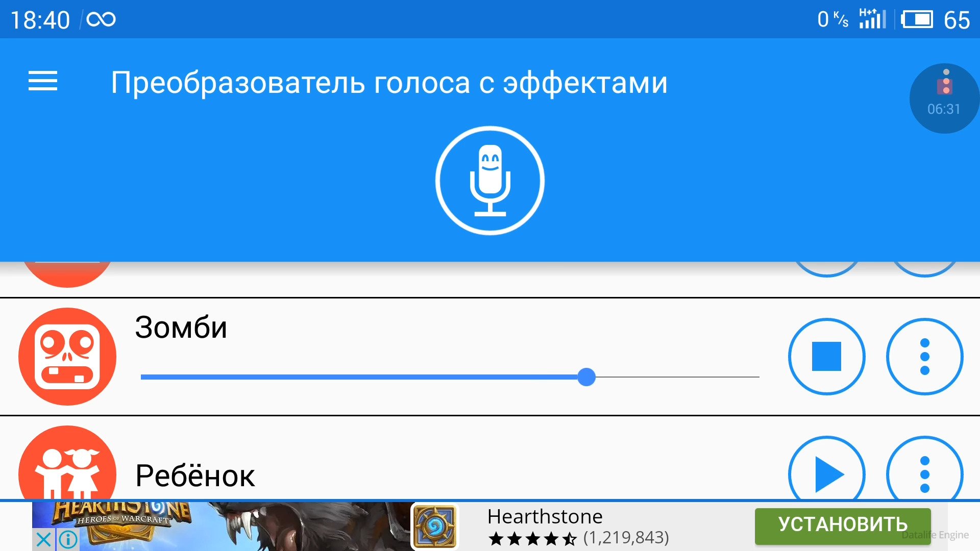This screenshot has width=980, height=551.
Task: Scroll down to reveal more voice effects
Action: [x=490, y=404]
